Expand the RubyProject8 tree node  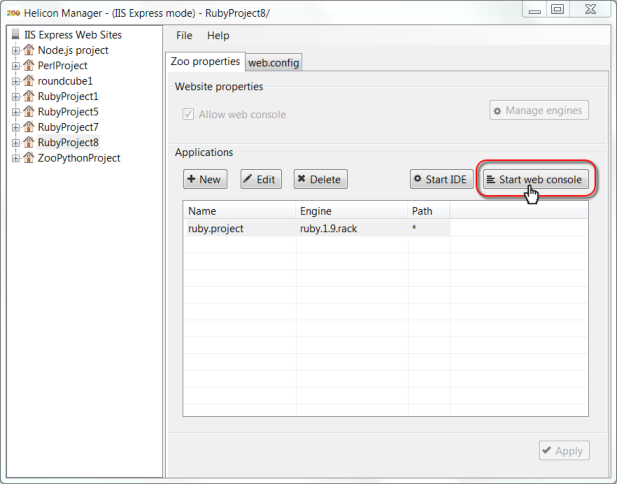coord(15,143)
